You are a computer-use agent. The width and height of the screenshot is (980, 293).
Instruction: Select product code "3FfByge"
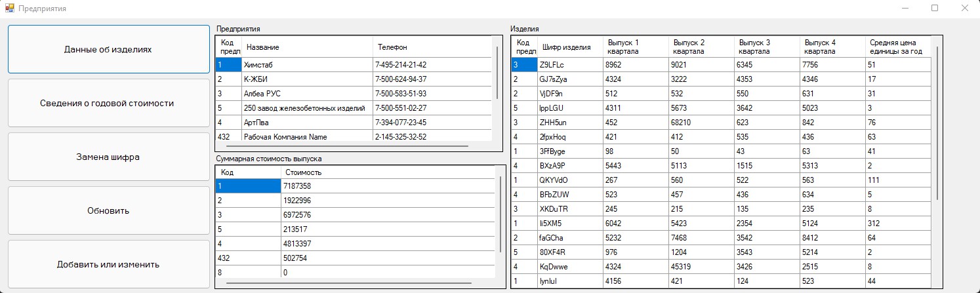pos(570,151)
